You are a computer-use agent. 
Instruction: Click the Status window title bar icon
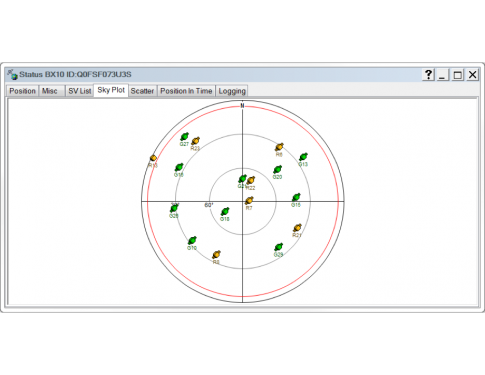(x=12, y=74)
